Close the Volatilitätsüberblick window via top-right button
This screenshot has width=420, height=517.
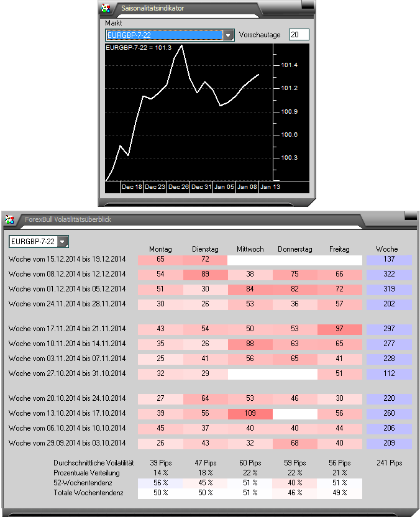[411, 216]
